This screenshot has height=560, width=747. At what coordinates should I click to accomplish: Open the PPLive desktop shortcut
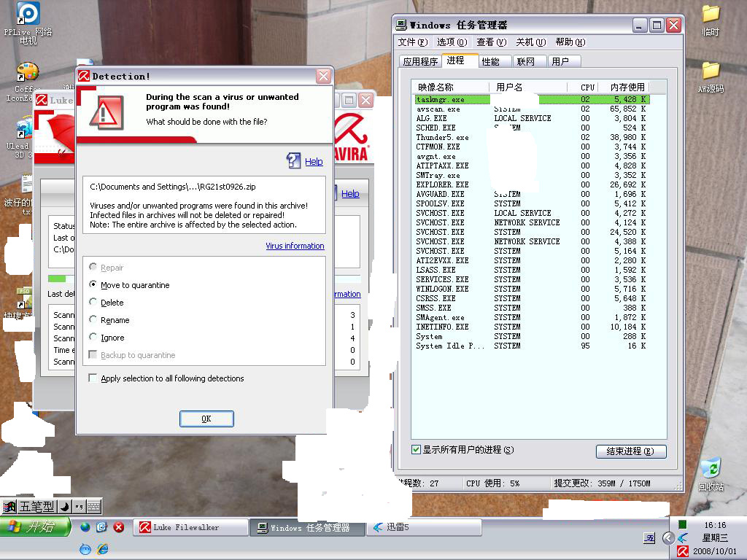[x=28, y=15]
